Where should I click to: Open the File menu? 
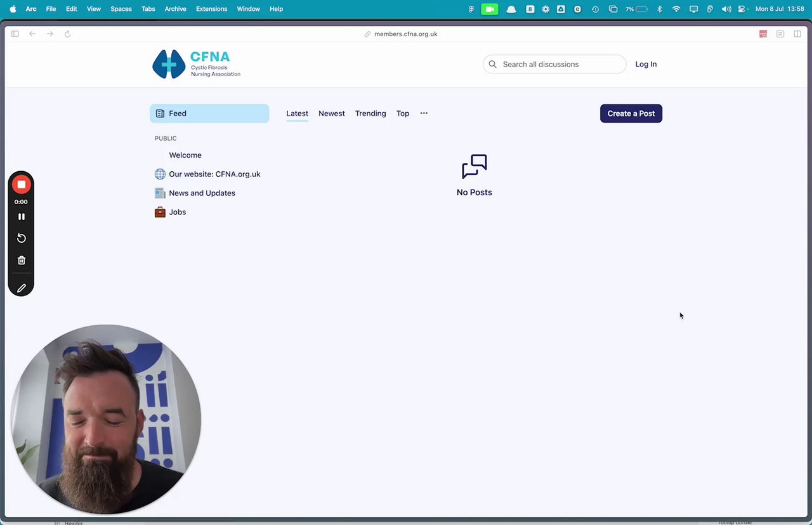(x=51, y=9)
